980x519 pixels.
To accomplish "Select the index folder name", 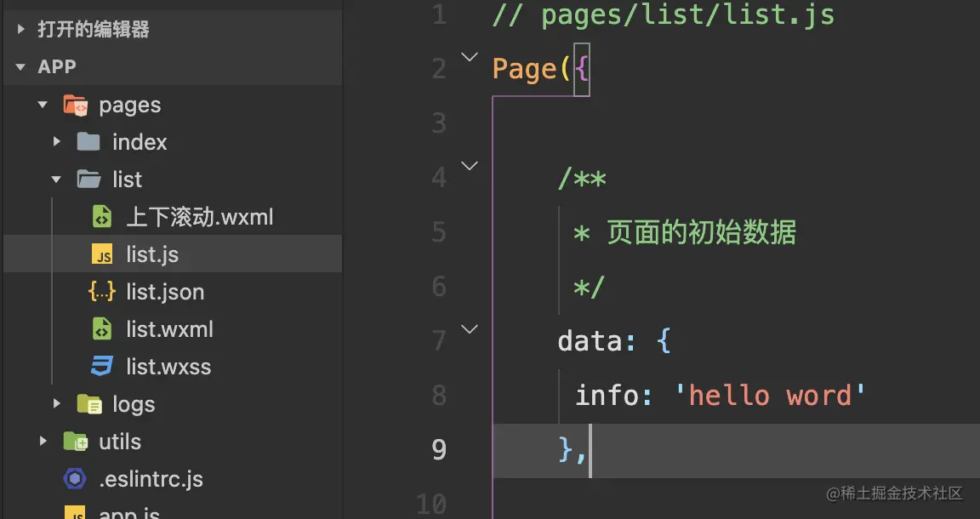I will coord(140,142).
